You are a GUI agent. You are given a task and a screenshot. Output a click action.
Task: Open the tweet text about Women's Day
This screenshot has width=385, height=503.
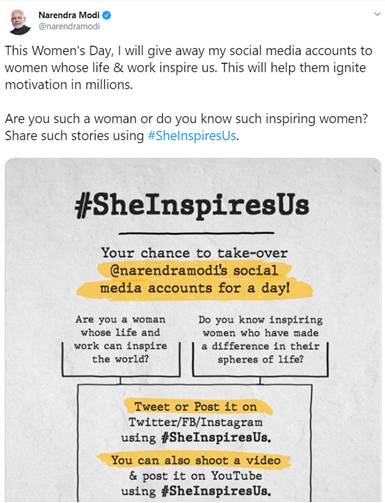pyautogui.click(x=188, y=67)
